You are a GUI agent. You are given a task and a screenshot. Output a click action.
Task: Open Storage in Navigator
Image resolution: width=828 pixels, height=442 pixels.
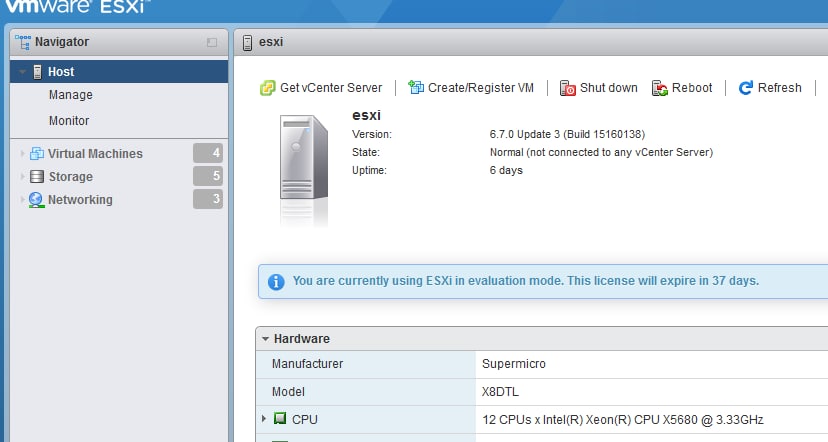[x=71, y=177]
